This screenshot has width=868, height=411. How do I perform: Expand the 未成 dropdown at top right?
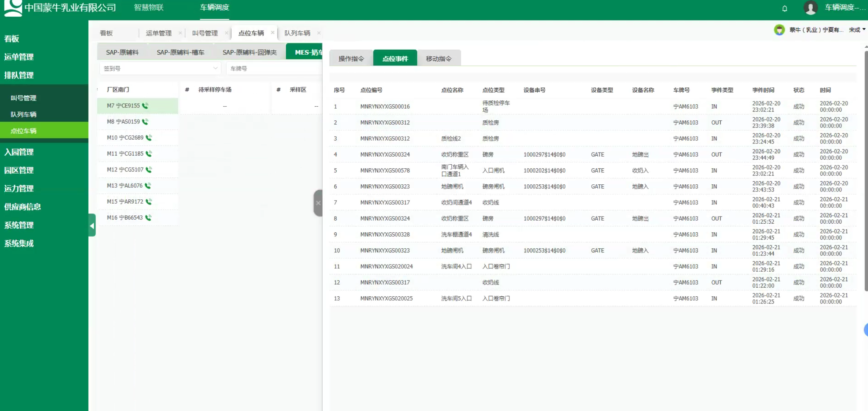click(x=857, y=30)
